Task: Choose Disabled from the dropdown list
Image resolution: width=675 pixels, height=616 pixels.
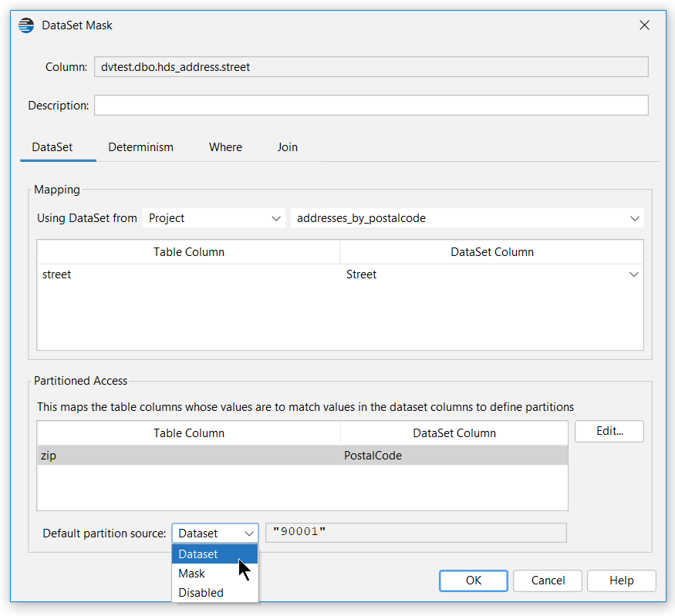Action: (214, 593)
